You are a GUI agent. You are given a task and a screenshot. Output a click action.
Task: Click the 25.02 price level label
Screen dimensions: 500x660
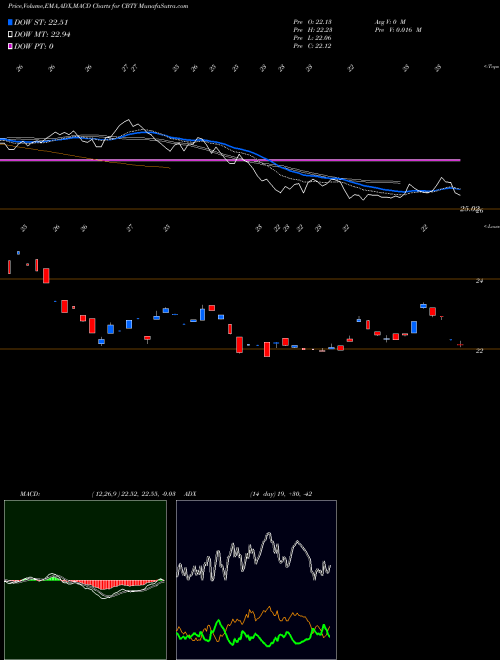coord(470,209)
